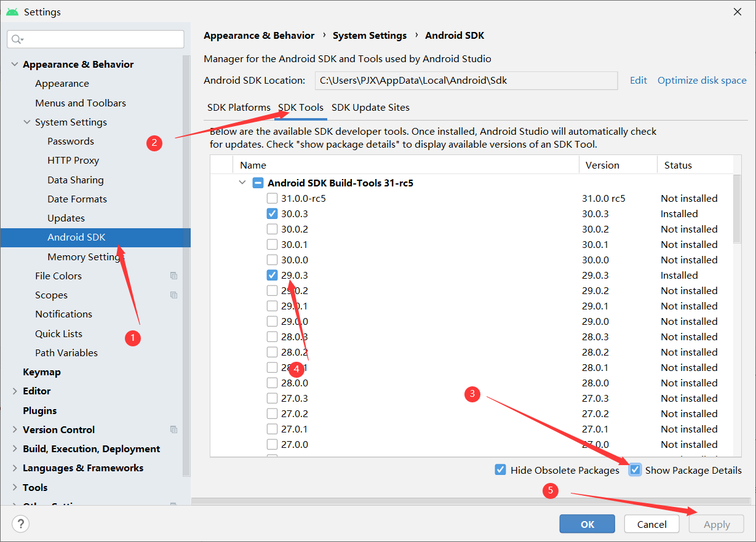The width and height of the screenshot is (756, 542).
Task: Check the 27.0.3 build-tools checkbox
Action: pos(272,399)
